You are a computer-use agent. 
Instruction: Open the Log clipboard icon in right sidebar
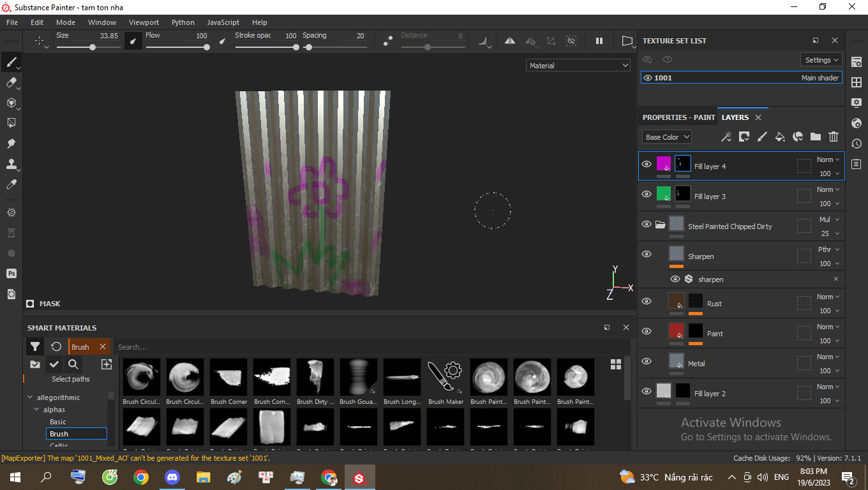[x=857, y=164]
